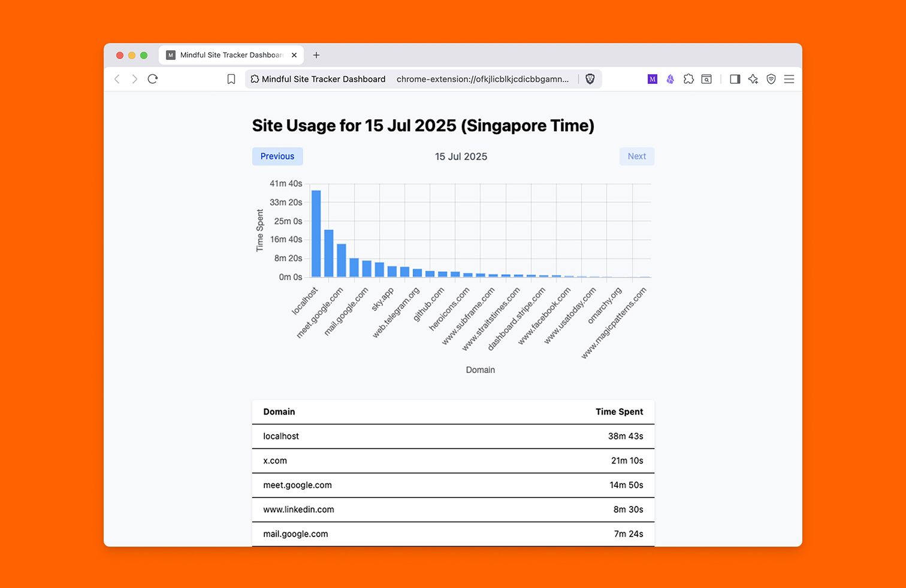Viewport: 906px width, 588px height.
Task: Open the Extensions puzzle piece menu
Action: [688, 79]
